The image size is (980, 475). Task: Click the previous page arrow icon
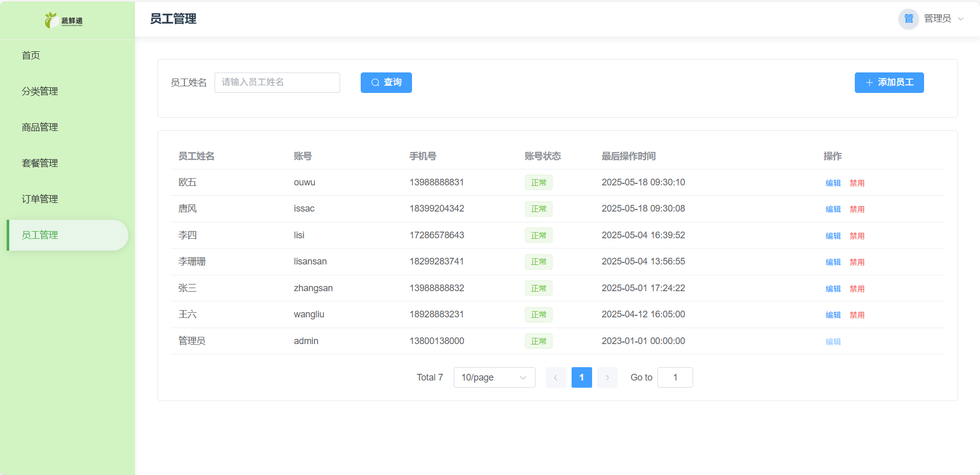556,377
